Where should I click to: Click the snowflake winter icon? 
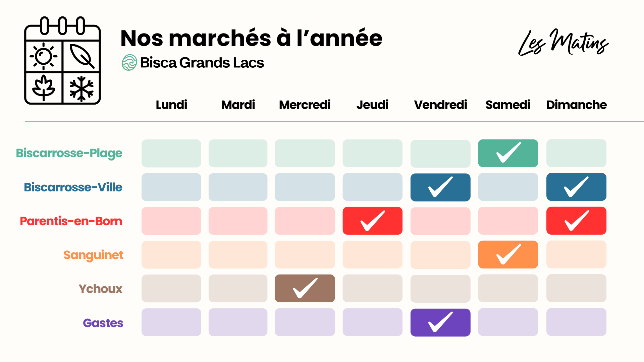click(x=82, y=88)
